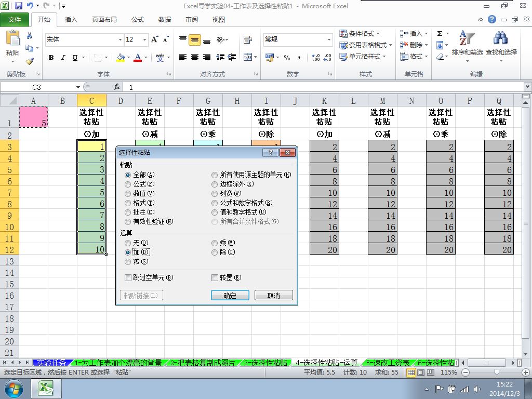Apply percent style number format
532x399 pixels.
coord(287,58)
